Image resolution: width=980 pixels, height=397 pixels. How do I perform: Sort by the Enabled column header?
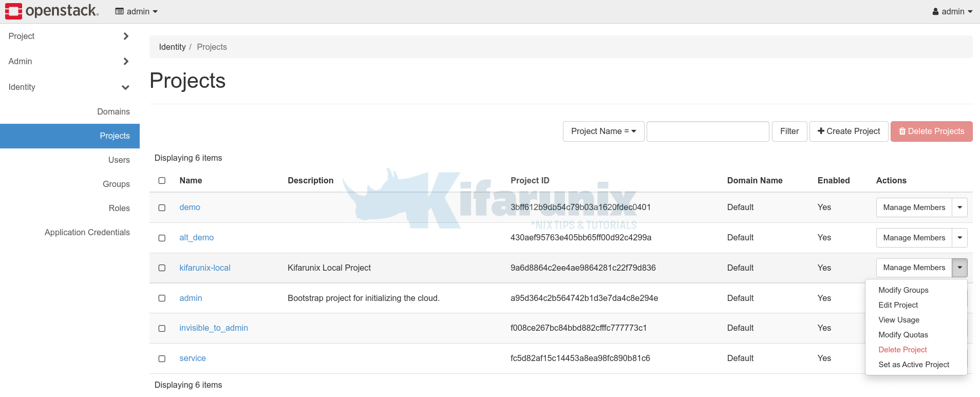tap(833, 180)
